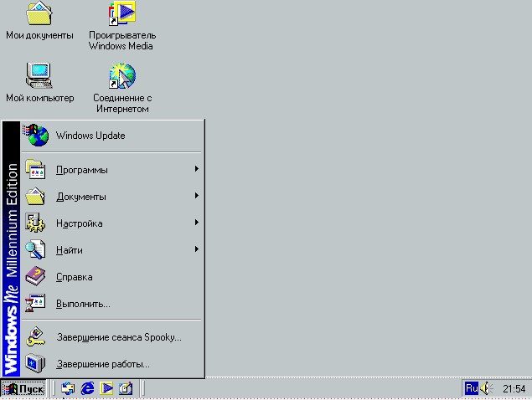Expand the Документы submenu arrow

196,196
